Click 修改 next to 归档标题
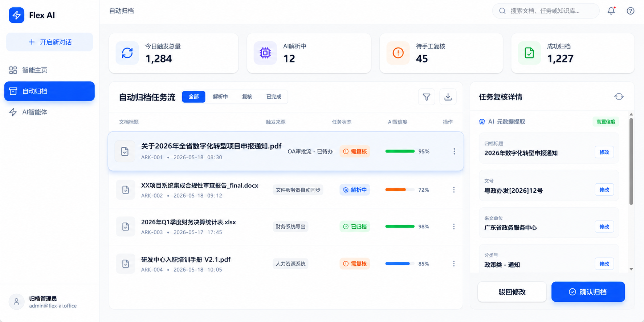This screenshot has height=322, width=644. pyautogui.click(x=604, y=152)
